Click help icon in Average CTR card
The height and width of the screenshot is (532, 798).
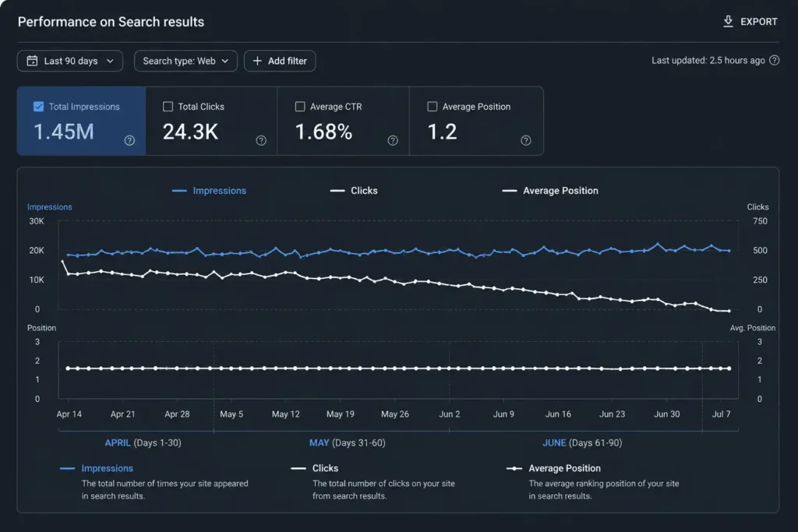click(393, 140)
